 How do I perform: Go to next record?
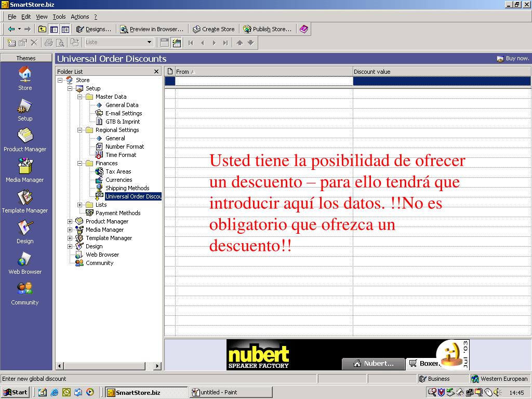214,43
